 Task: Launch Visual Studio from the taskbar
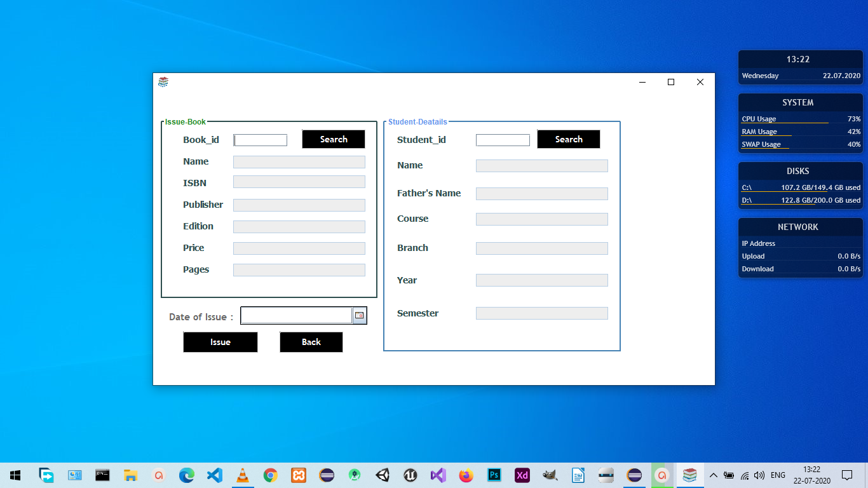pyautogui.click(x=438, y=475)
